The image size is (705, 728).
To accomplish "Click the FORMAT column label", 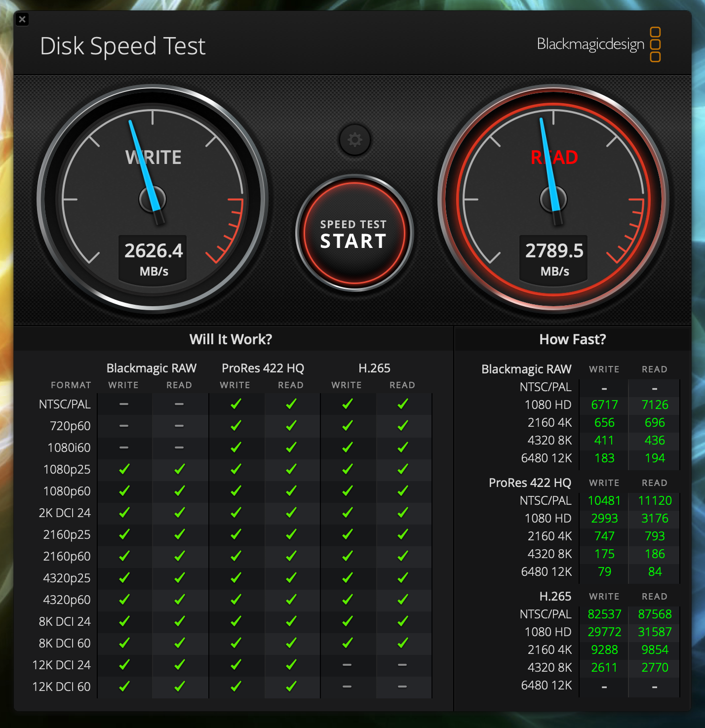I will tap(71, 385).
